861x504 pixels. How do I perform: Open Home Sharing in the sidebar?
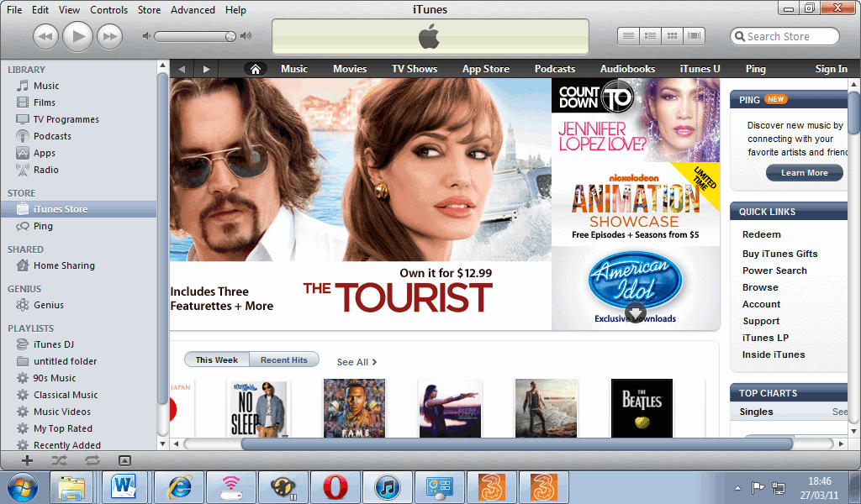pos(64,266)
